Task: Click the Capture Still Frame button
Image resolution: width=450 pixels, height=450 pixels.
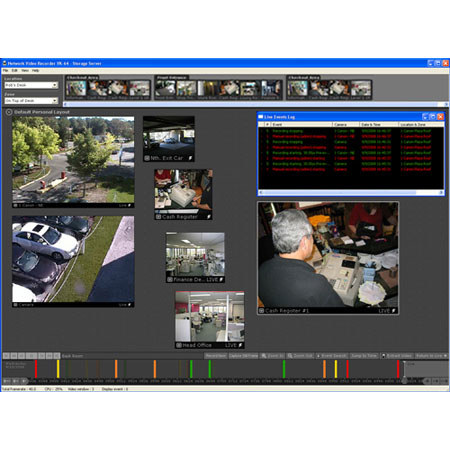Action: pos(243,356)
